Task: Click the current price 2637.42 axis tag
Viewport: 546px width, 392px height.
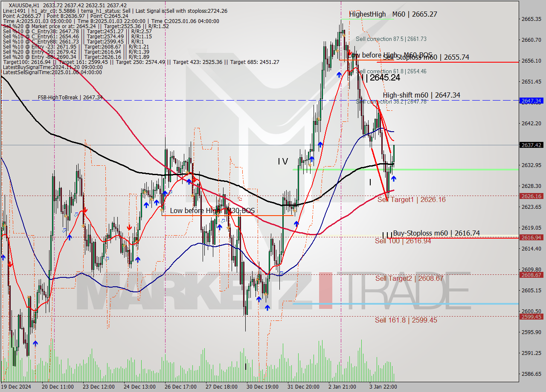Action: point(531,145)
